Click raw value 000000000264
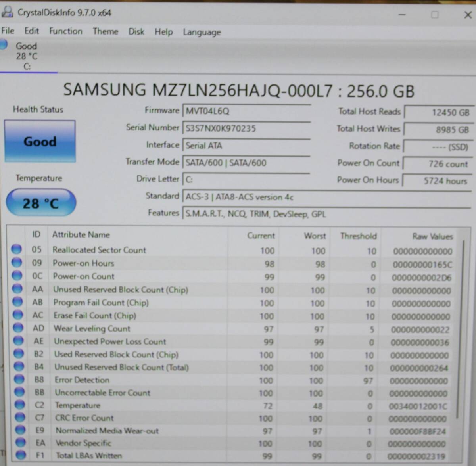The height and width of the screenshot is (466, 476). (x=419, y=368)
